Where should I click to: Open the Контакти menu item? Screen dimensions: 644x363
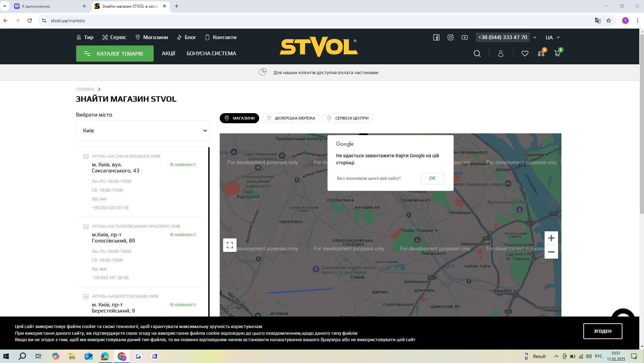tap(221, 37)
